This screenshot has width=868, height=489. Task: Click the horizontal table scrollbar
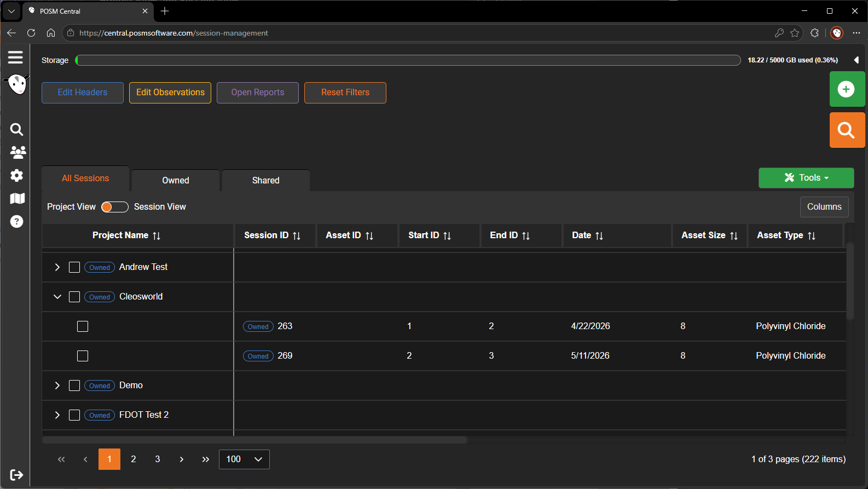coord(254,440)
